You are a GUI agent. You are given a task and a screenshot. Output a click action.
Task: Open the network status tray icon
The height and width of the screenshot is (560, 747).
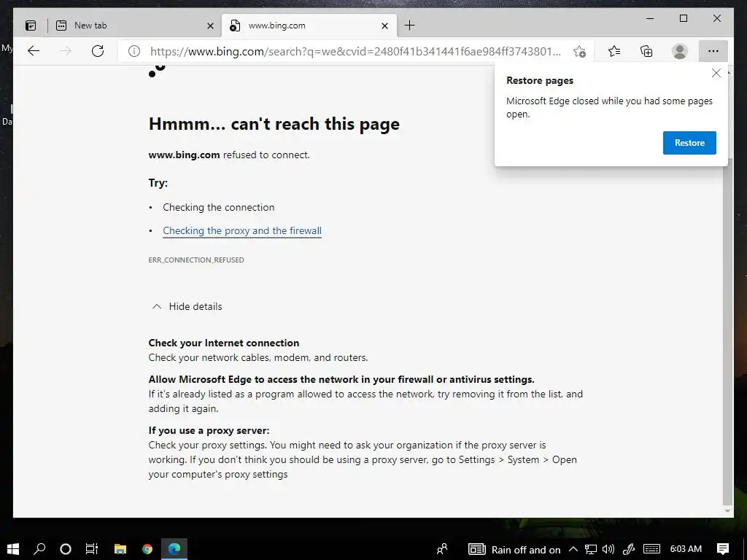click(591, 550)
